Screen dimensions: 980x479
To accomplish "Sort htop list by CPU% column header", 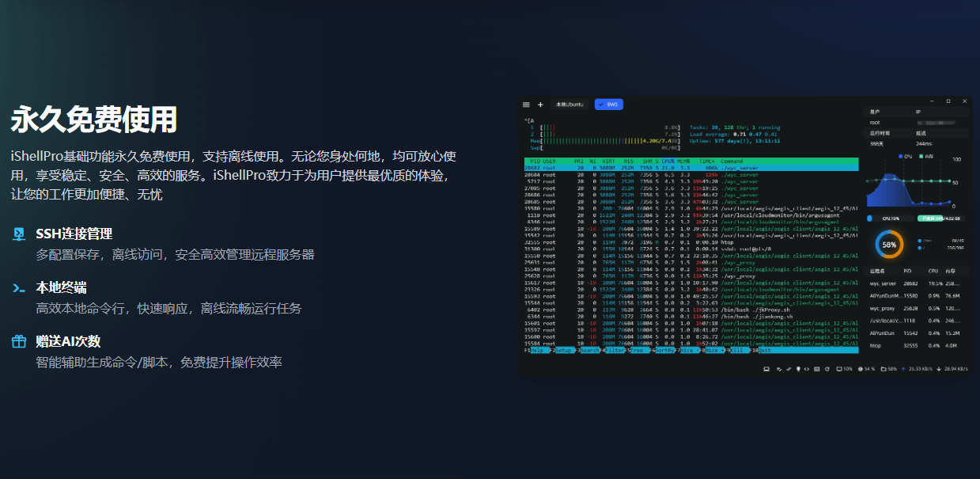I will (668, 161).
